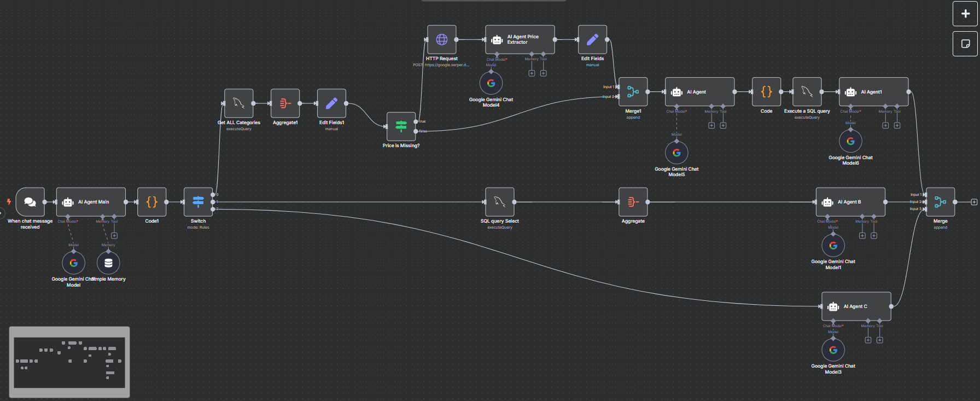Viewport: 980px width, 401px height.
Task: Add a node after the Merge output
Action: pyautogui.click(x=974, y=202)
